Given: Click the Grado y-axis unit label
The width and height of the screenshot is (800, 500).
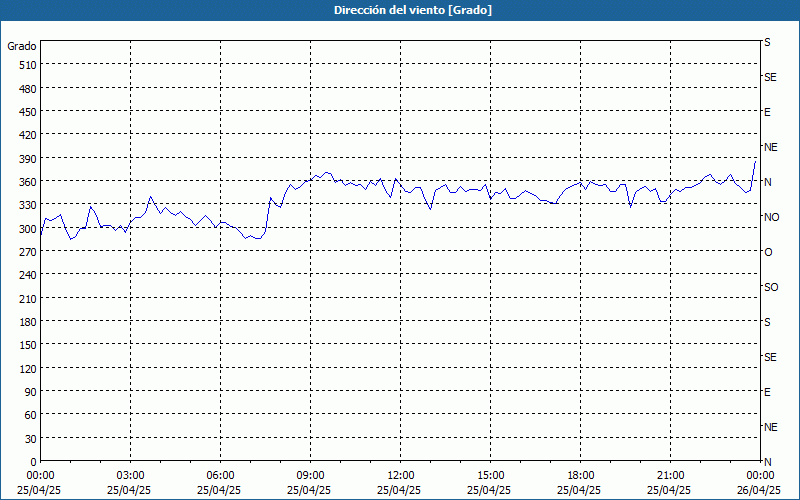Looking at the screenshot, I should (22, 46).
